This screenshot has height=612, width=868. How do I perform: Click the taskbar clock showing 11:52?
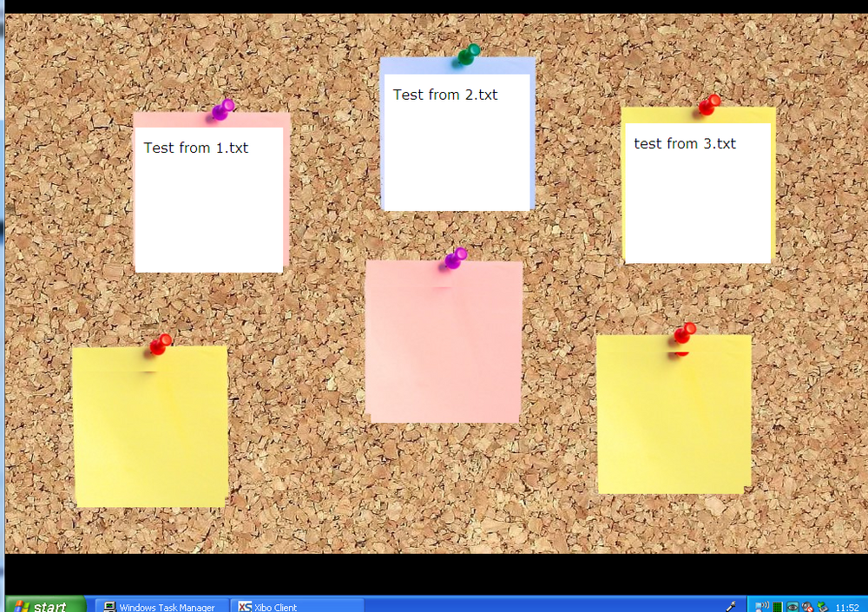pos(847,608)
